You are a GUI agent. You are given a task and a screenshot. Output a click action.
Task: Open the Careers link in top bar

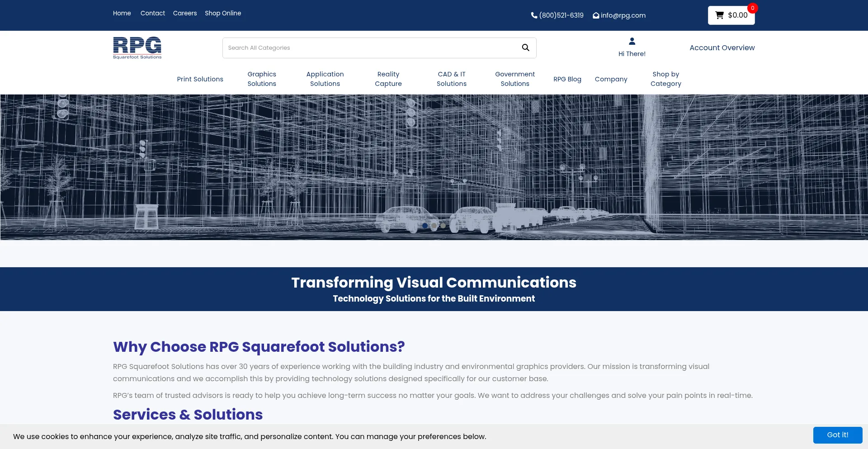tap(185, 14)
